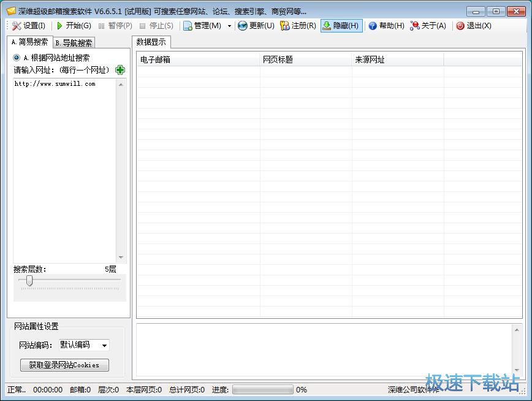This screenshot has width=532, height=401.
Task: Click the 暂停(P) pause toolbar button
Action: (115, 26)
